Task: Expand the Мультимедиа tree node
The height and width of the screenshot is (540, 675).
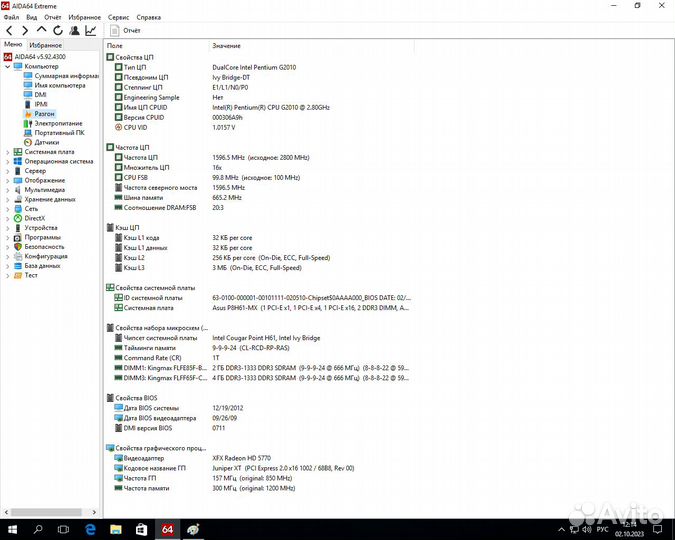Action: (x=7, y=190)
